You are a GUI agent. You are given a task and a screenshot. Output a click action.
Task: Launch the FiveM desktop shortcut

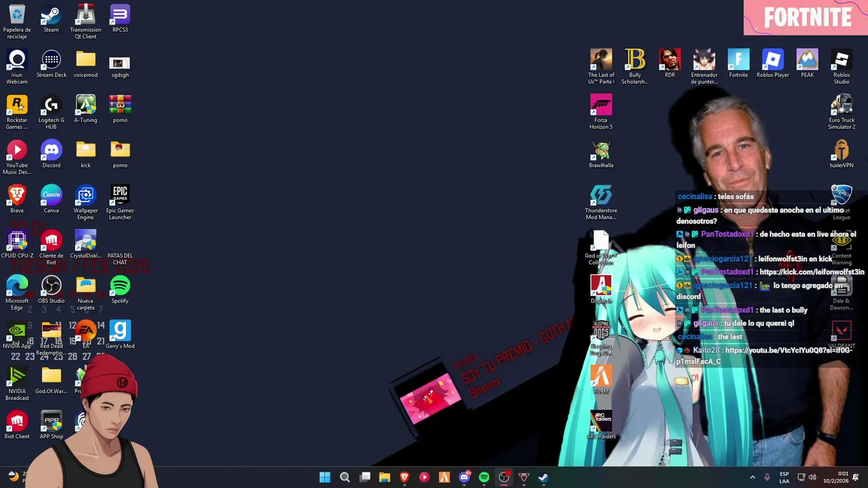[x=601, y=381]
